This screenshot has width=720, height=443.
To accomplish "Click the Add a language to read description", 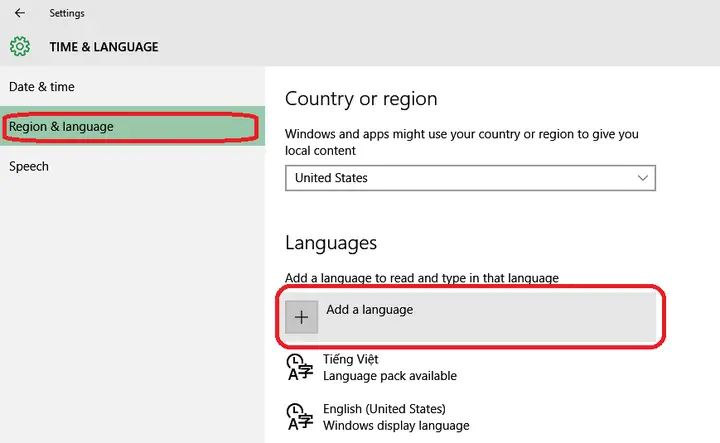I will (422, 278).
